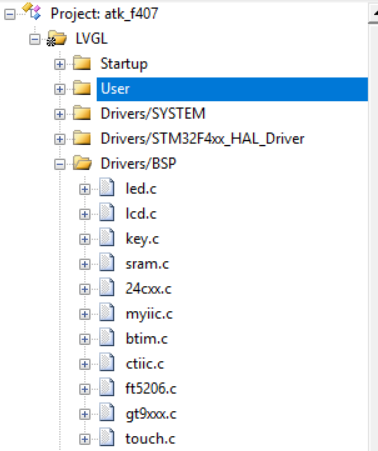
Task: Select the ctiic.c file name
Action: point(145,364)
